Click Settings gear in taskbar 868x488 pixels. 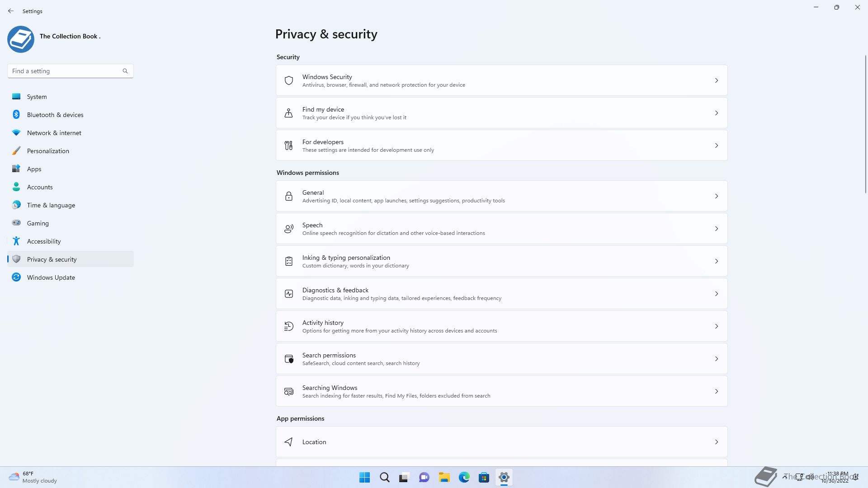tap(504, 477)
